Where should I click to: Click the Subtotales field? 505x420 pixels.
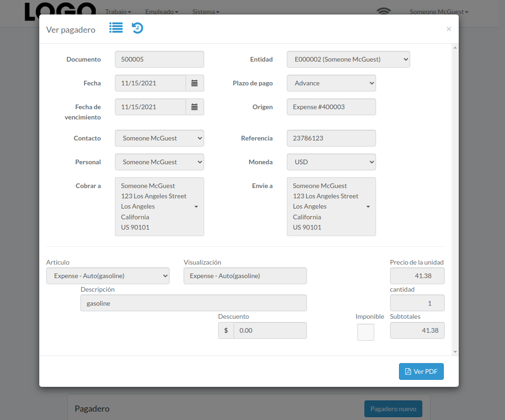[417, 330]
